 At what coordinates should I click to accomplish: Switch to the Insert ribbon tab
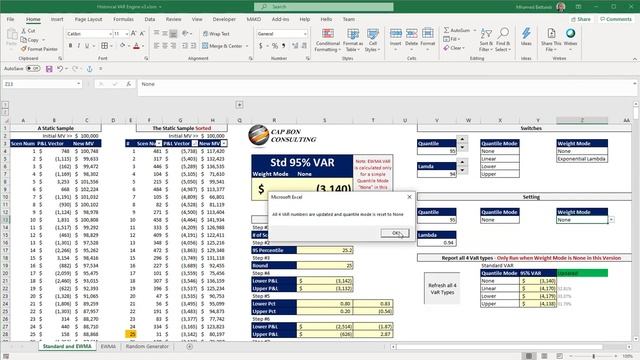[x=57, y=19]
